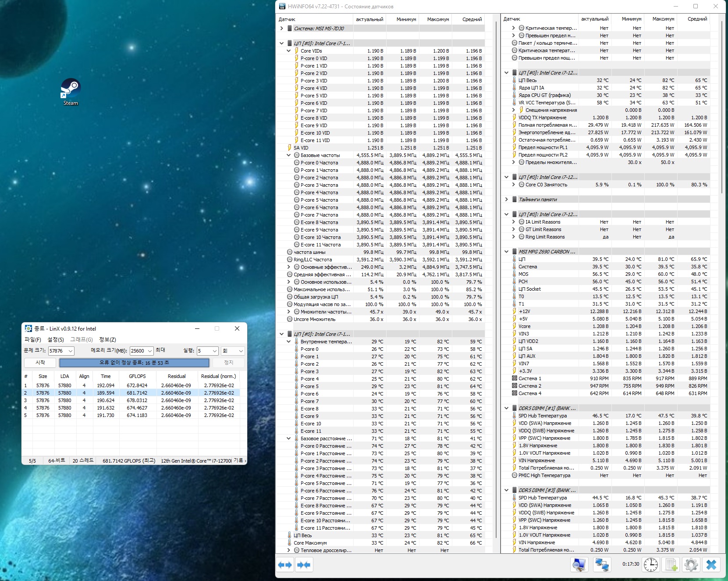
Task: Collapse the Core VIDs group
Action: [x=288, y=51]
